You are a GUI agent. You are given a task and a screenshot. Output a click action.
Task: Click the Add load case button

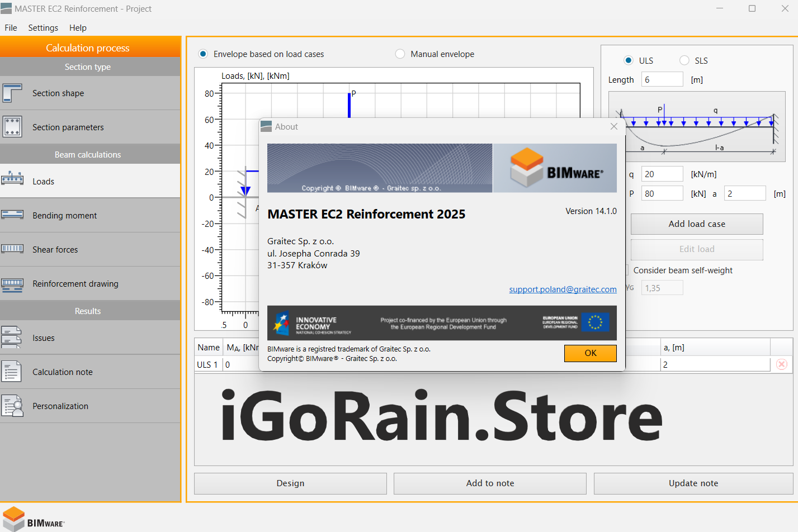697,224
